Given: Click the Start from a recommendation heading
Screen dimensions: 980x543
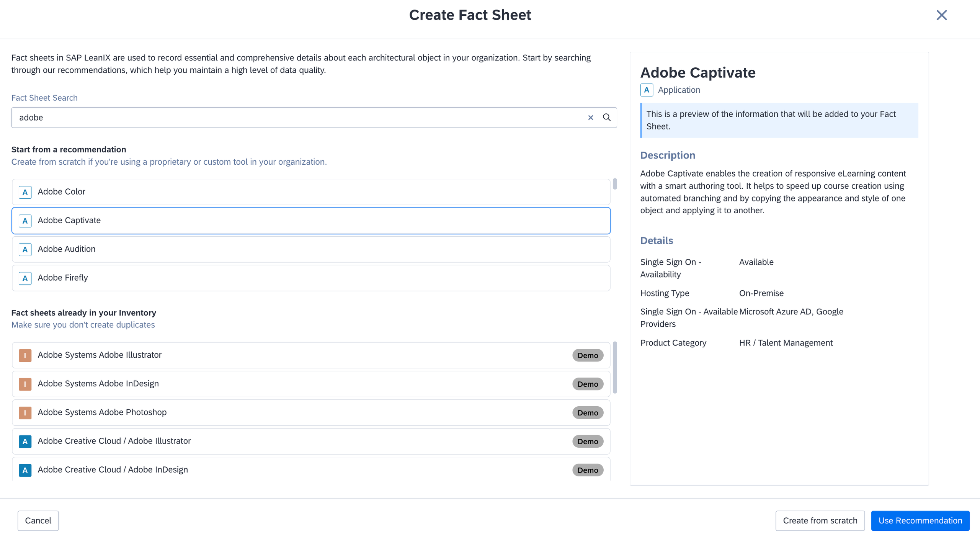Looking at the screenshot, I should (69, 150).
